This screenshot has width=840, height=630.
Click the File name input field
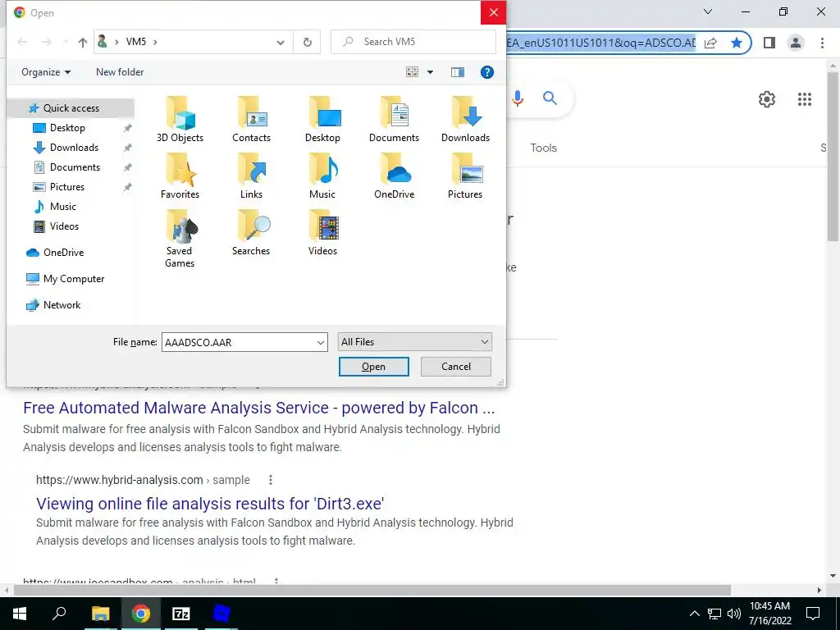(x=239, y=342)
